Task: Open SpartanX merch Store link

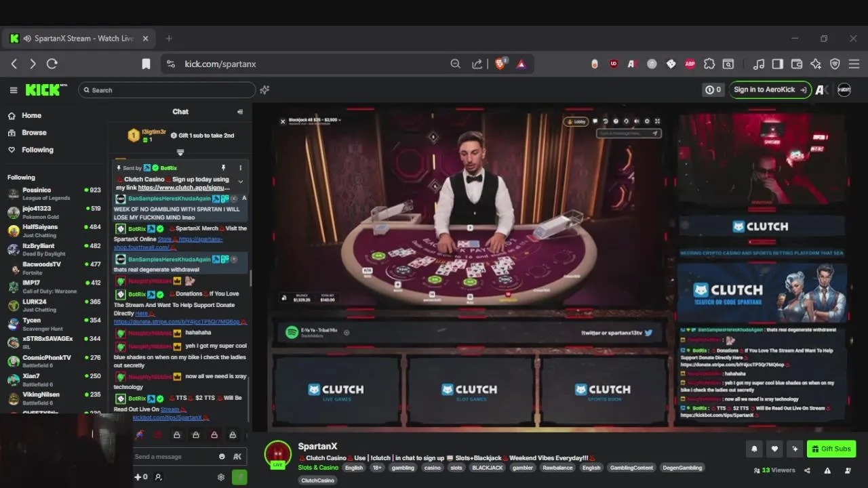Action: pyautogui.click(x=164, y=239)
